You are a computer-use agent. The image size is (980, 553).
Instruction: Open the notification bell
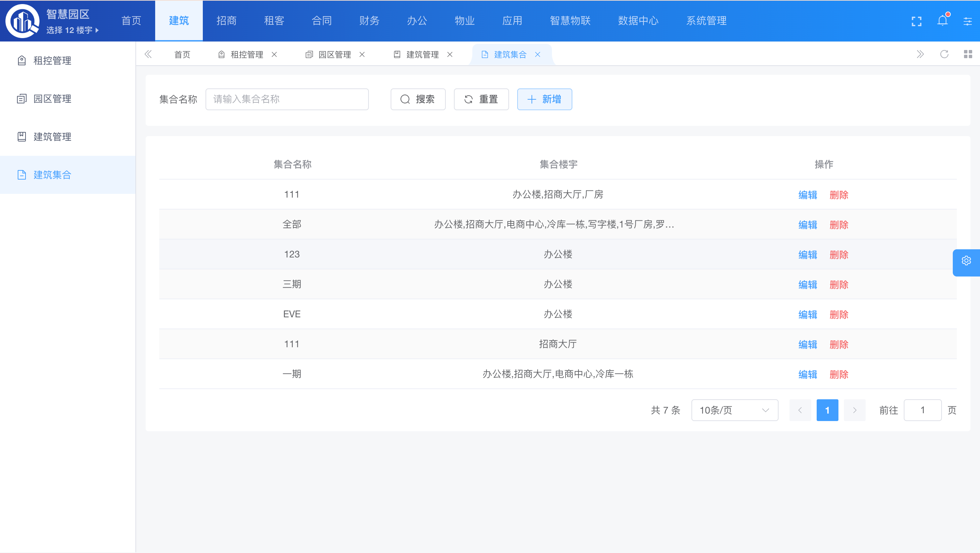click(942, 20)
